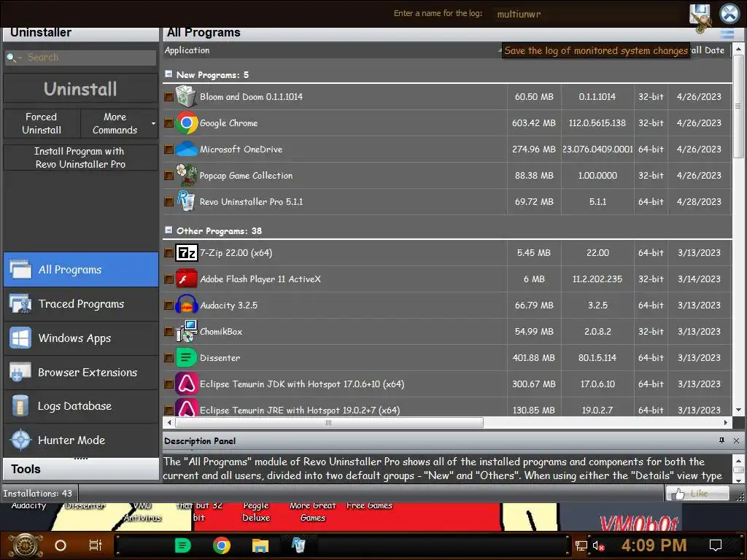Check the Microsoft OneDrive checkbox
The image size is (747, 560).
(169, 149)
